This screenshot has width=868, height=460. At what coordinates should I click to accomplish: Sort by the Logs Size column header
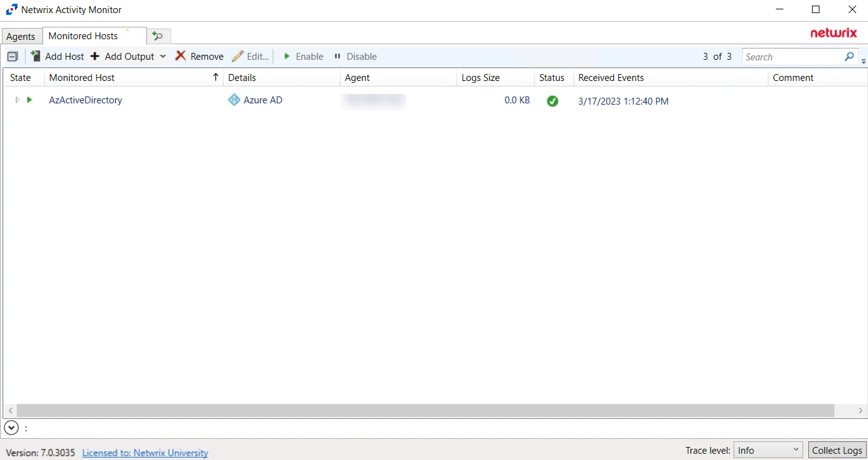(496, 78)
